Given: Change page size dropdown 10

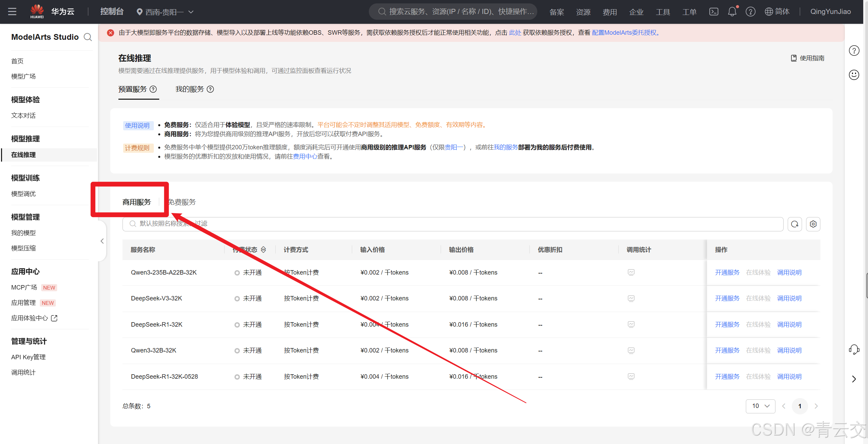Looking at the screenshot, I should [x=760, y=406].
